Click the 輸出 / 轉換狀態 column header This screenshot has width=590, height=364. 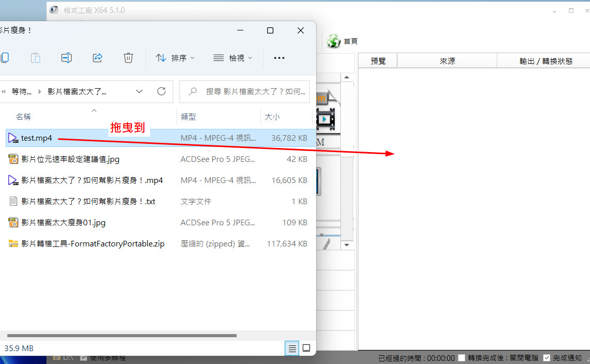coord(546,61)
